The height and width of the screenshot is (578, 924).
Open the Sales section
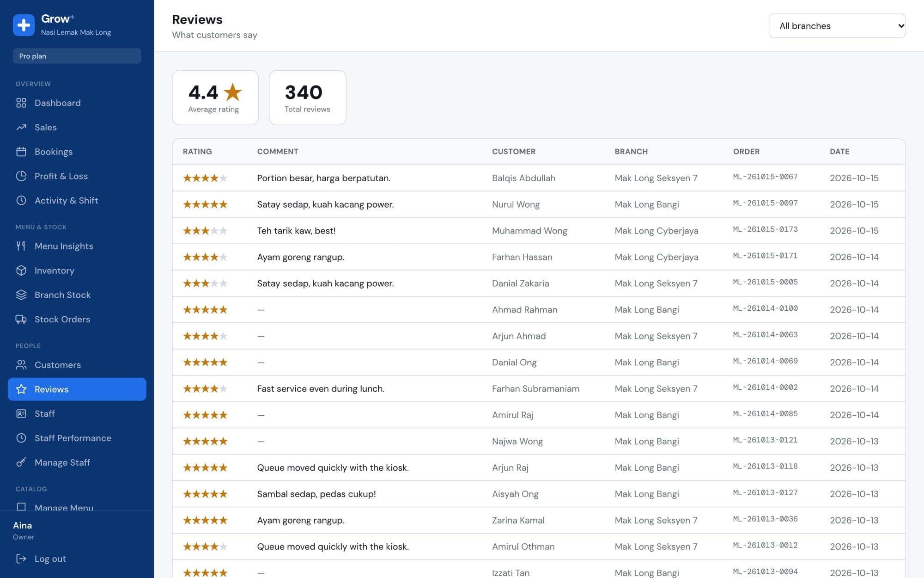coord(77,127)
